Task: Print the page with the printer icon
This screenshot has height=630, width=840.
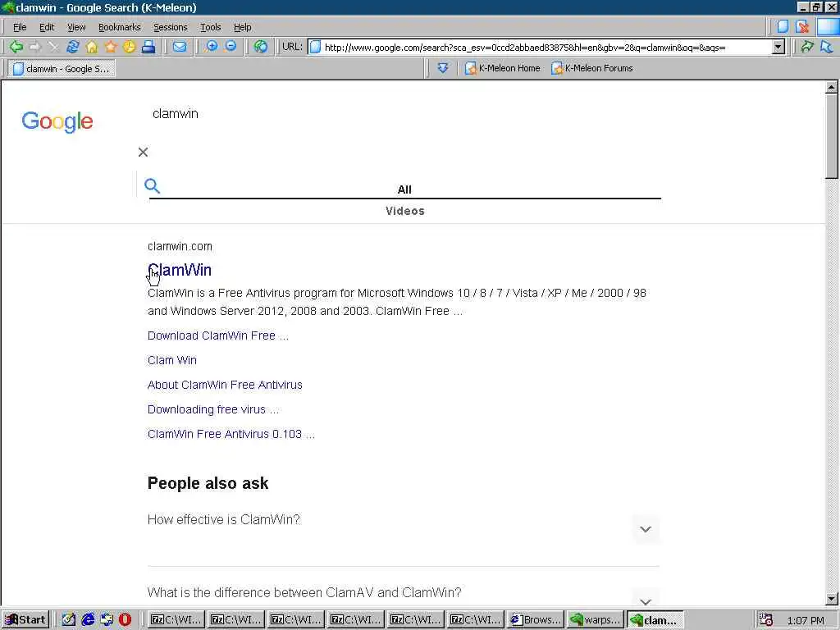Action: point(148,47)
